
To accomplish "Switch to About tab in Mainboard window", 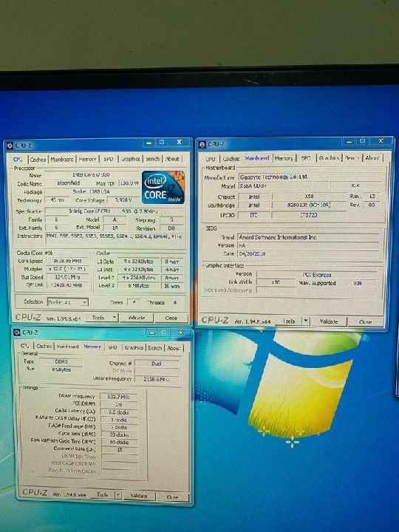I will 372,158.
